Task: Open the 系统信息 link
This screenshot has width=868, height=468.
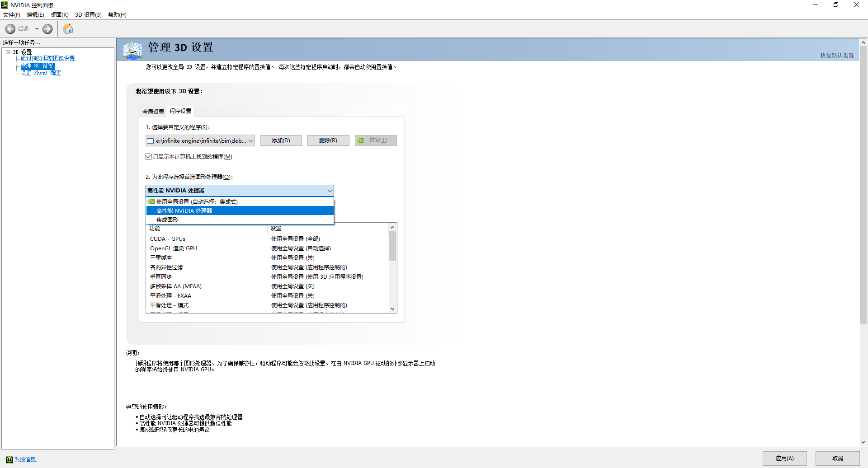Action: pos(25,459)
